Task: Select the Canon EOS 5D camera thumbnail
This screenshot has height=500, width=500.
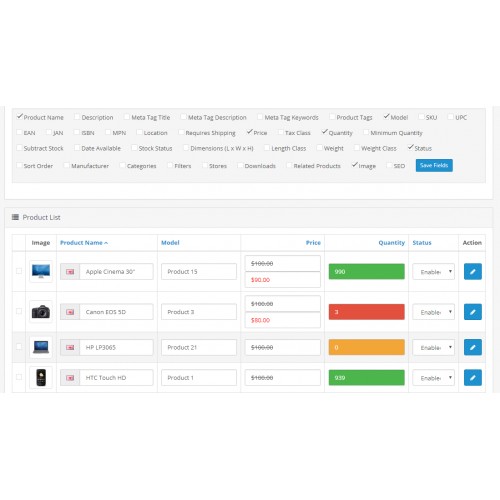Action: (41, 312)
